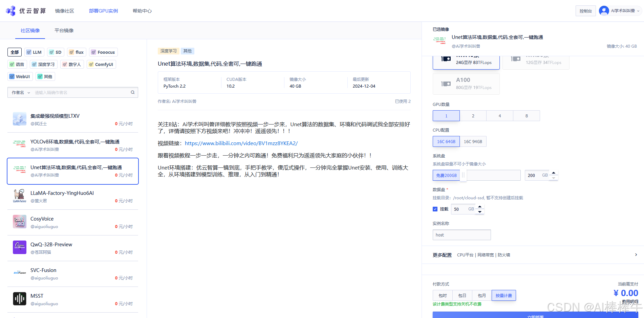Click the LLaMA-Factory logo icon
Viewport: 644px width, 318px height.
click(x=20, y=196)
